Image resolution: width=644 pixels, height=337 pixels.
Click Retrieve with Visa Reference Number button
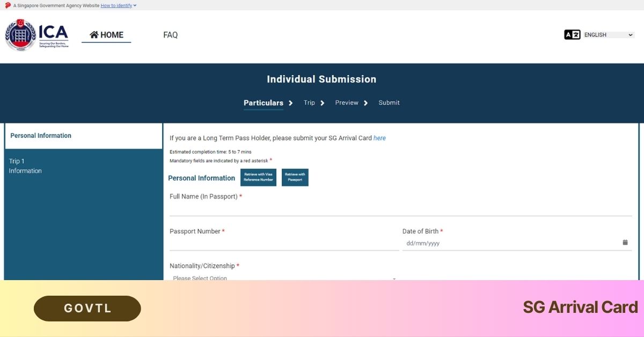(258, 178)
